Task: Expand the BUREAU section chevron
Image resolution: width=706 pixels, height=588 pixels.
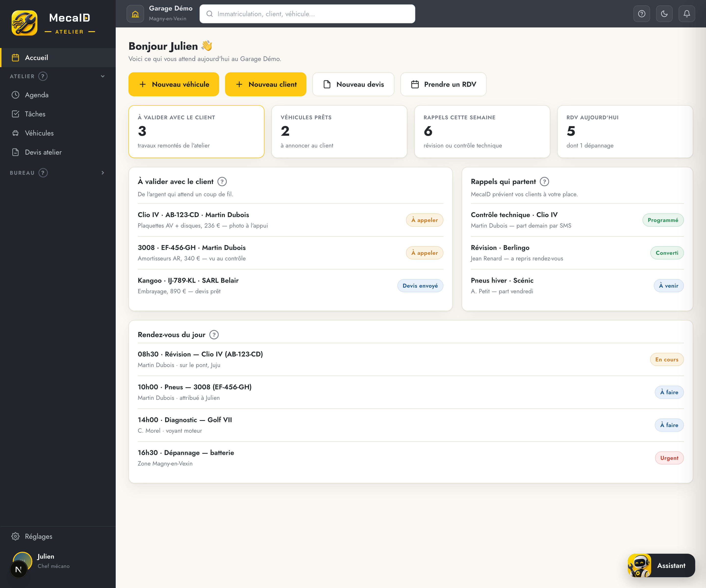Action: (103, 173)
